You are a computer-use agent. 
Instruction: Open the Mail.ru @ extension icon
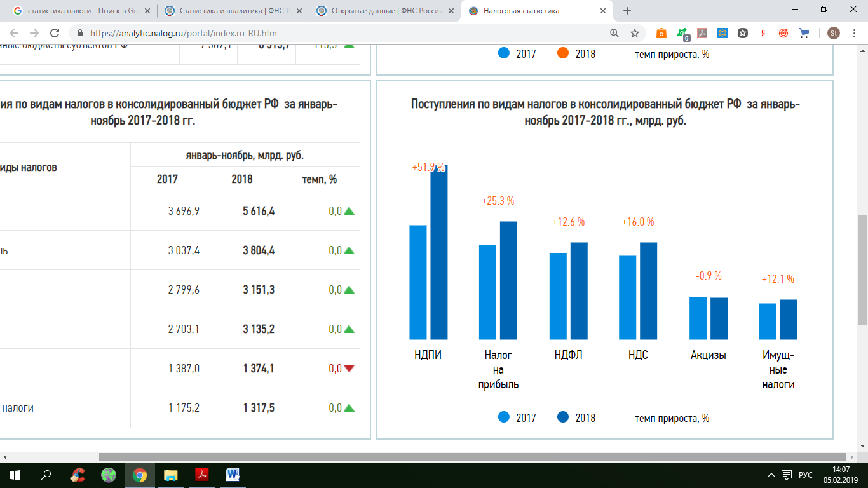(x=722, y=33)
